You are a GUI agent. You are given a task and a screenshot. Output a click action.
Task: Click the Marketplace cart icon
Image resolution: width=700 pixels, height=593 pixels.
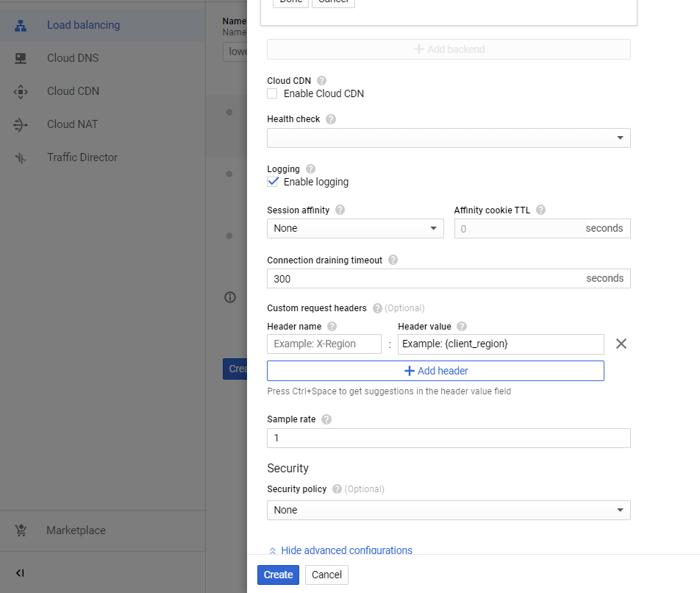click(21, 530)
